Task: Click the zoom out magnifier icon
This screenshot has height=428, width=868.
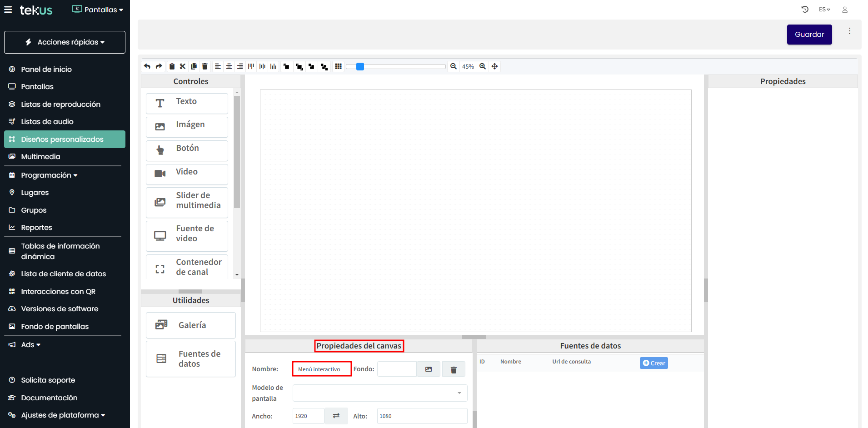Action: [x=453, y=66]
